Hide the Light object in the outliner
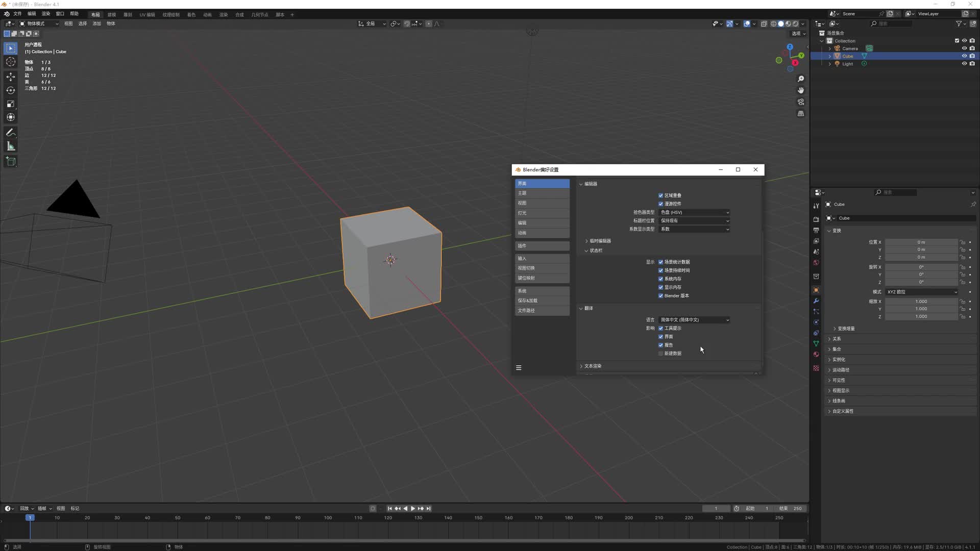Screen dimensions: 980x551 964,63
